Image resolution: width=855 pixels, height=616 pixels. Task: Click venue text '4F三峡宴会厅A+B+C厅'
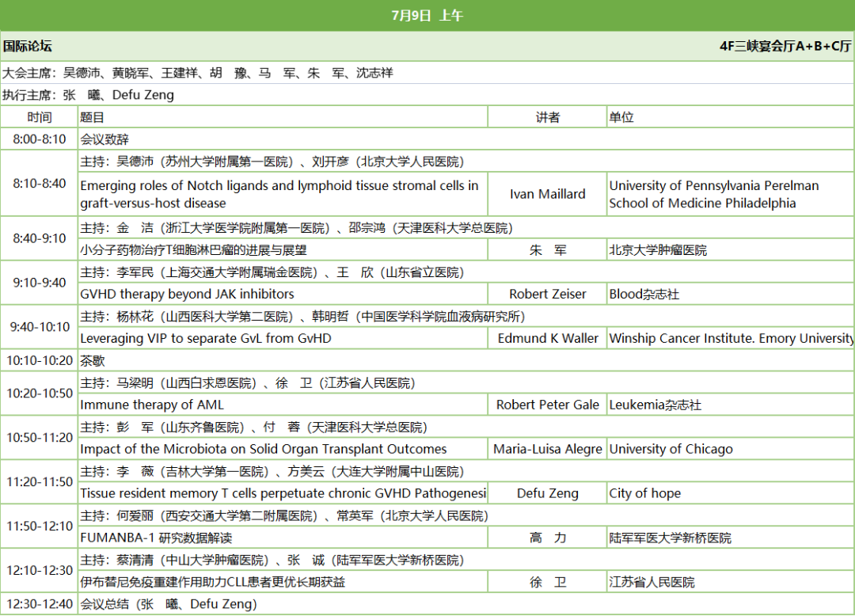coord(785,47)
